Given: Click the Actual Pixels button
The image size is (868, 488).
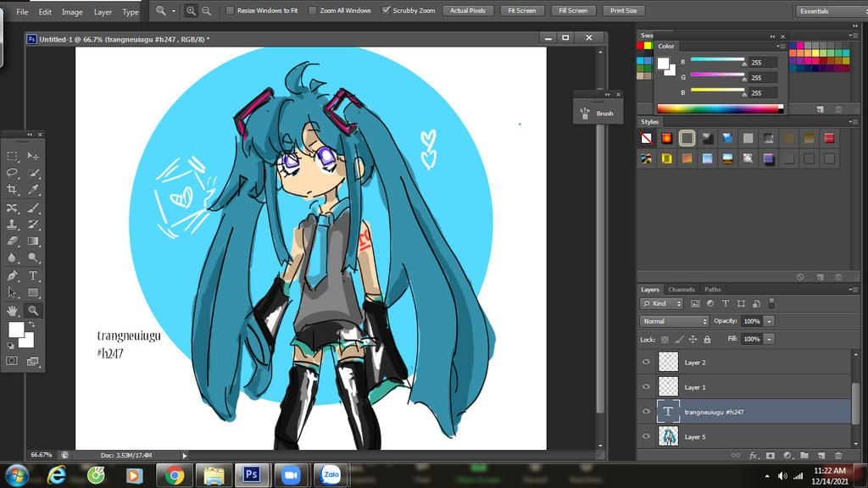Looking at the screenshot, I should pyautogui.click(x=468, y=10).
